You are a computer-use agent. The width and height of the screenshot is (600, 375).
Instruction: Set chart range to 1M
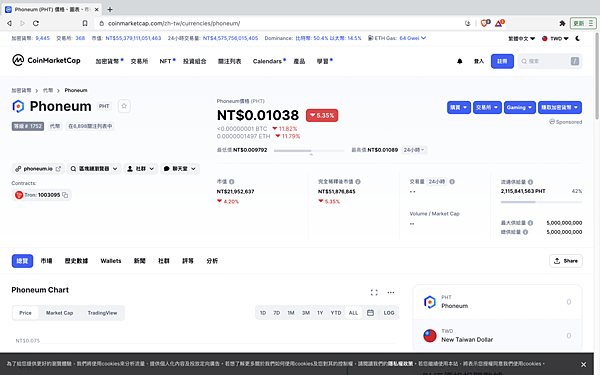pos(291,313)
